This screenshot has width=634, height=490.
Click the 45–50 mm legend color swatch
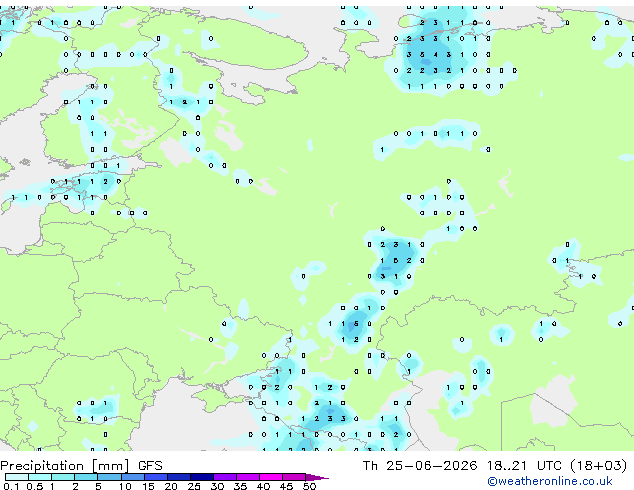coord(294,477)
